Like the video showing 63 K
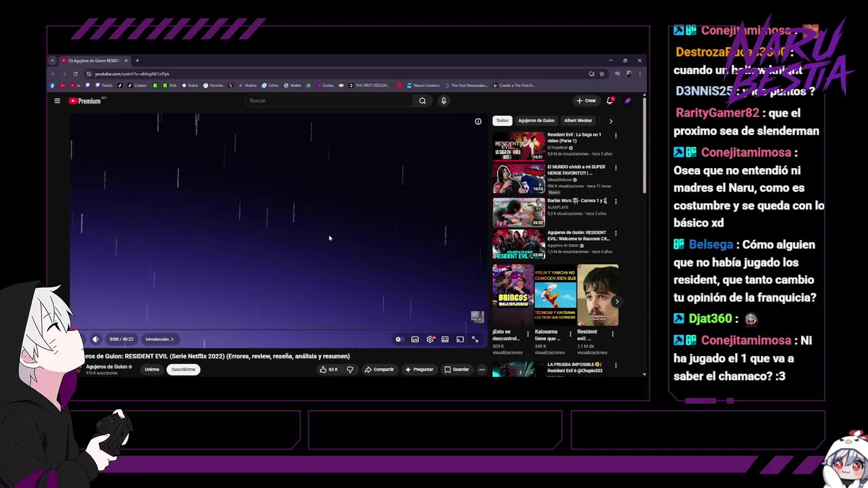The image size is (868, 488). tap(329, 369)
